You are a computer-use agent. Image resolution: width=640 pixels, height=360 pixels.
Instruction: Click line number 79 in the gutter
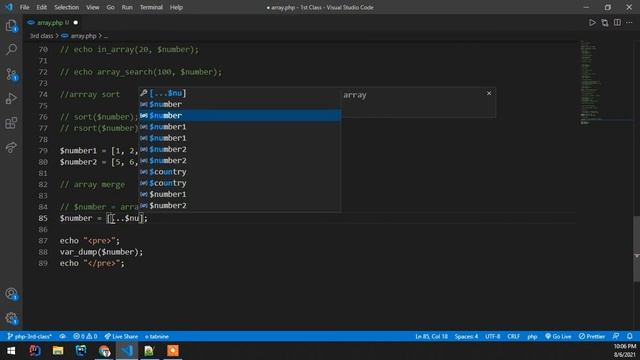[x=43, y=151]
